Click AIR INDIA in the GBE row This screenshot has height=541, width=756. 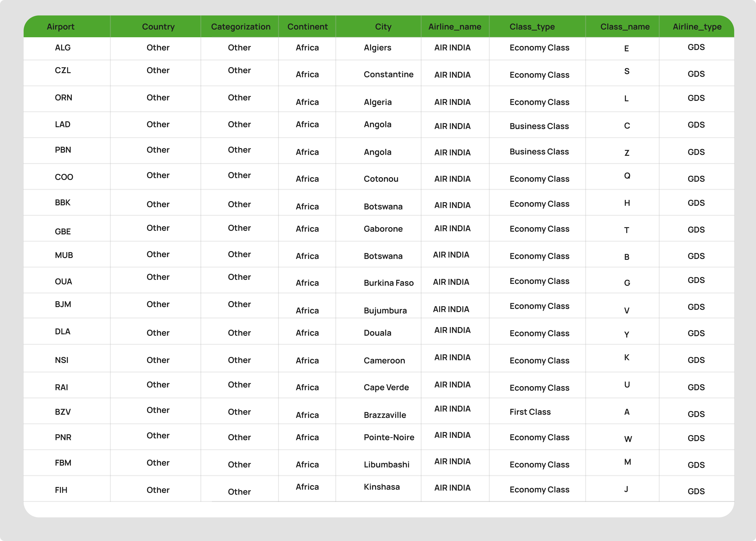tap(452, 228)
